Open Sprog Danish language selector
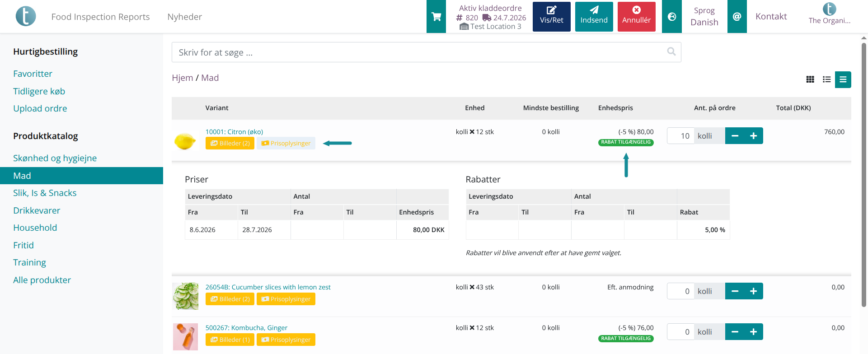 coord(704,17)
